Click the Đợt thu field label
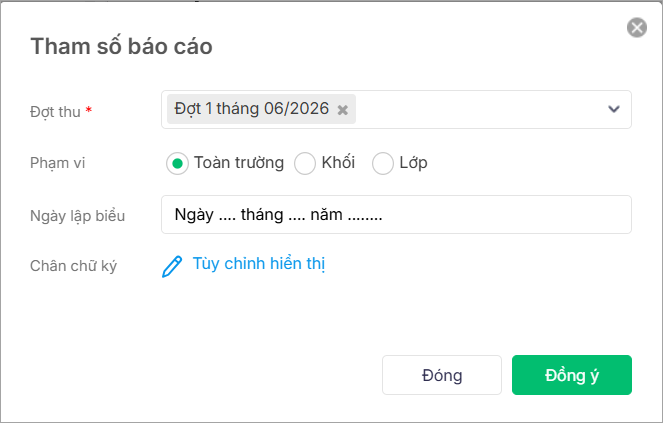 (55, 112)
